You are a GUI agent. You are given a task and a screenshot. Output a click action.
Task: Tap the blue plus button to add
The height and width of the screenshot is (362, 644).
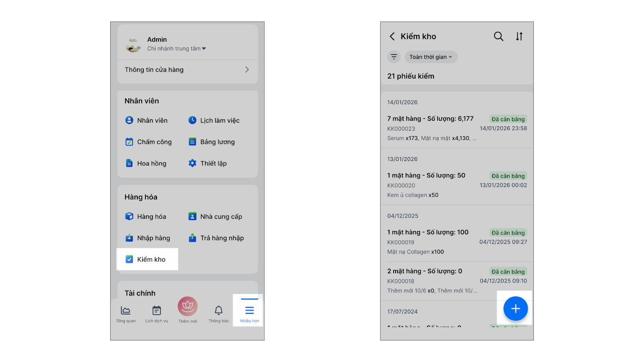point(515,309)
